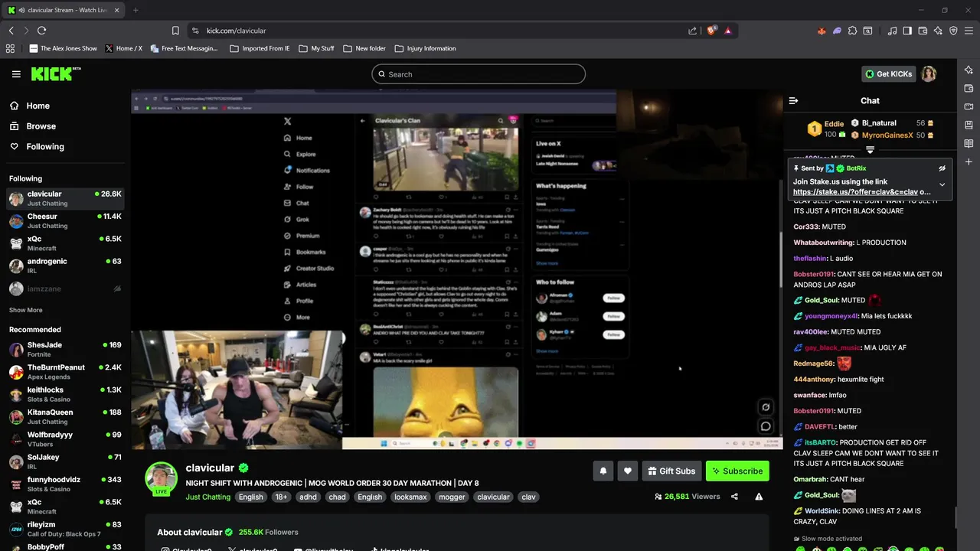
Task: Select Cheesur channel in Following list
Action: [65, 220]
